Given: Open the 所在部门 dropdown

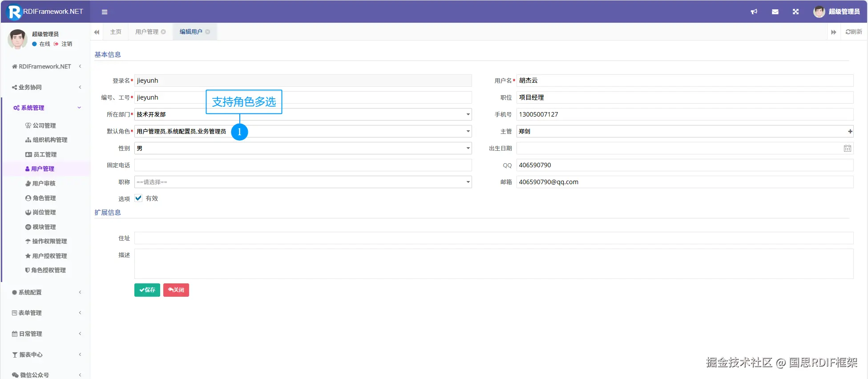Looking at the screenshot, I should pos(303,114).
